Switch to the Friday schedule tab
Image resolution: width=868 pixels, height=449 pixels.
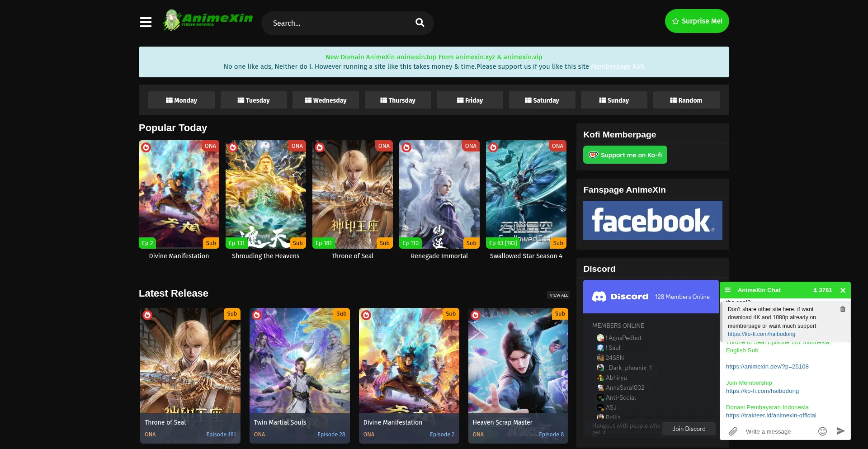(470, 100)
